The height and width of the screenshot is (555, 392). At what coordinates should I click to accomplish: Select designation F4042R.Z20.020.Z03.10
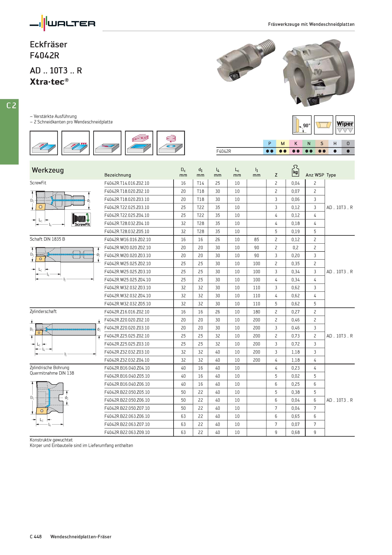127,328
